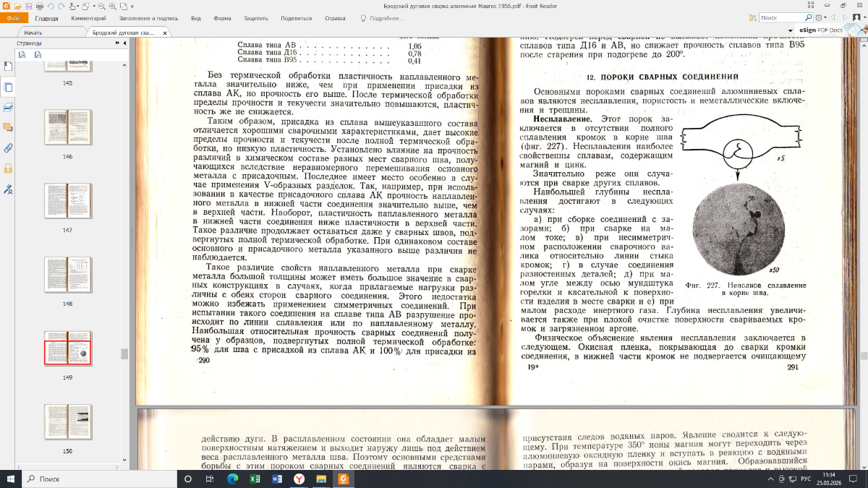Switch to the Начать document tab
This screenshot has width=868, height=488.
33,33
